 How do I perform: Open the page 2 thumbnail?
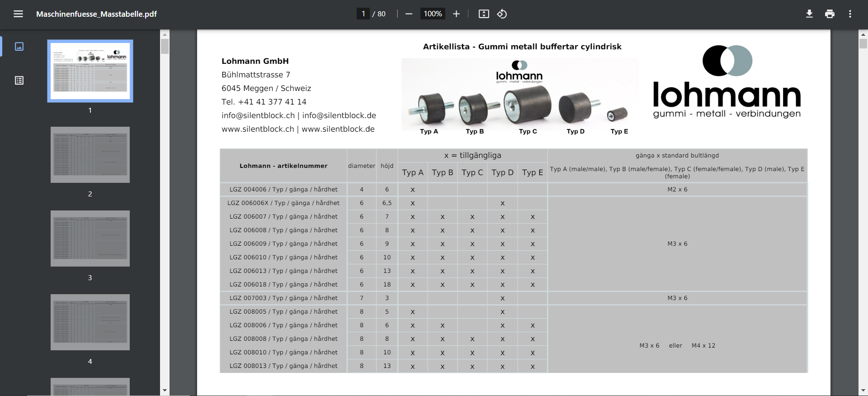tap(90, 155)
